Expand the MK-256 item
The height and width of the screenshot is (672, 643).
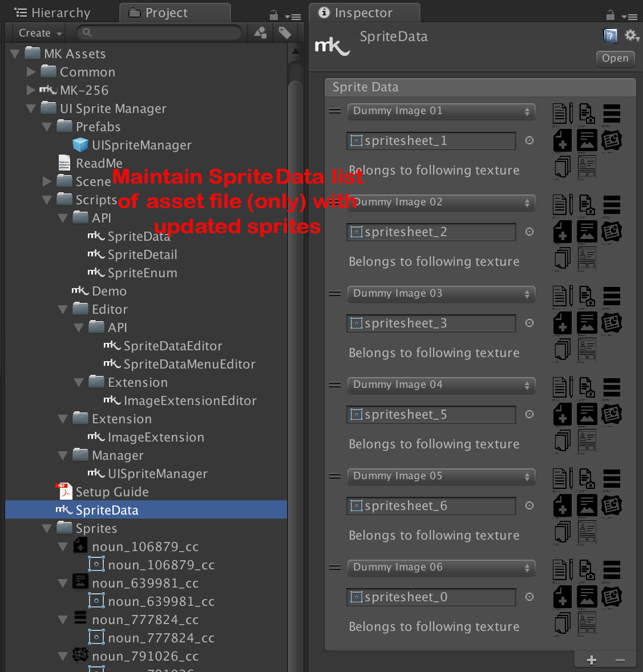point(31,91)
